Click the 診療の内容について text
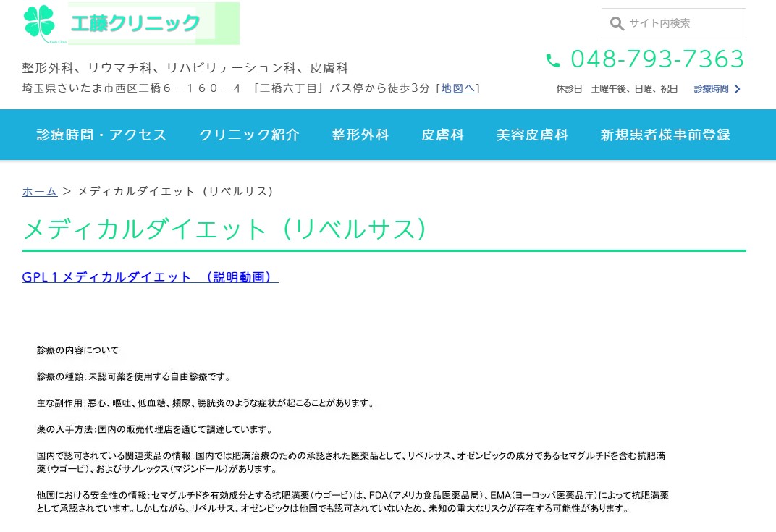Viewport: 776px width, 532px height. (77, 350)
